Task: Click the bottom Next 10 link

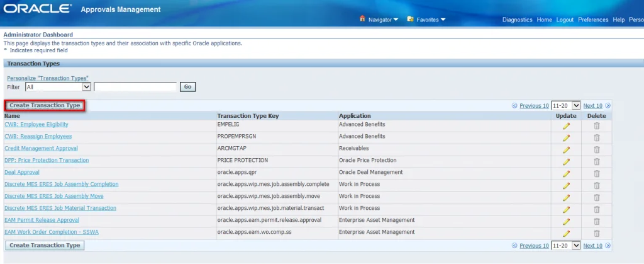Action: (592, 246)
